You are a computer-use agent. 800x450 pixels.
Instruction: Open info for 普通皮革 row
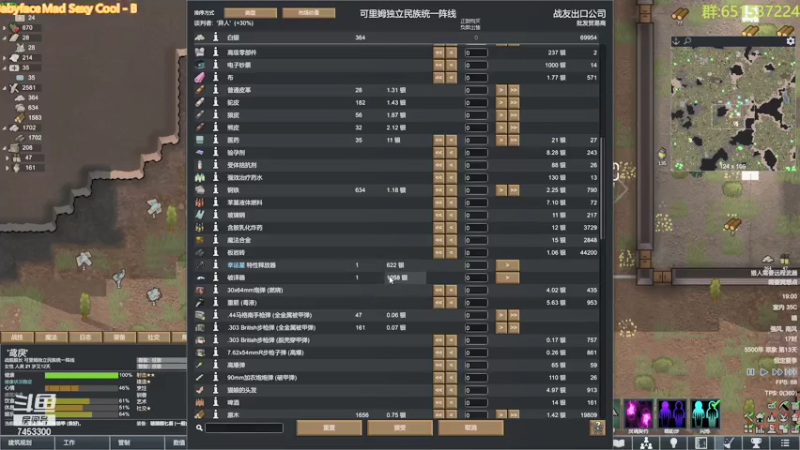[x=215, y=90]
